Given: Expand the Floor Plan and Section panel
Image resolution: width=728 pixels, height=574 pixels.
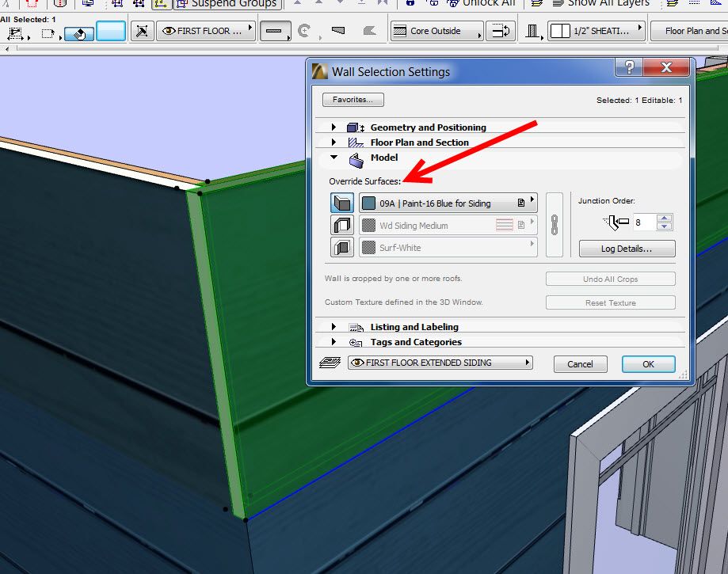Looking at the screenshot, I should pos(334,142).
